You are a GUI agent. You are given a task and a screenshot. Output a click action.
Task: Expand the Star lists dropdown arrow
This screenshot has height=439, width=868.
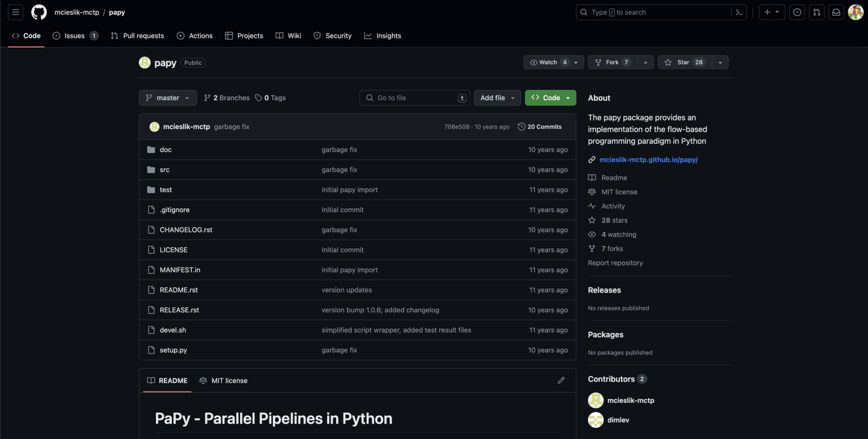coord(720,62)
